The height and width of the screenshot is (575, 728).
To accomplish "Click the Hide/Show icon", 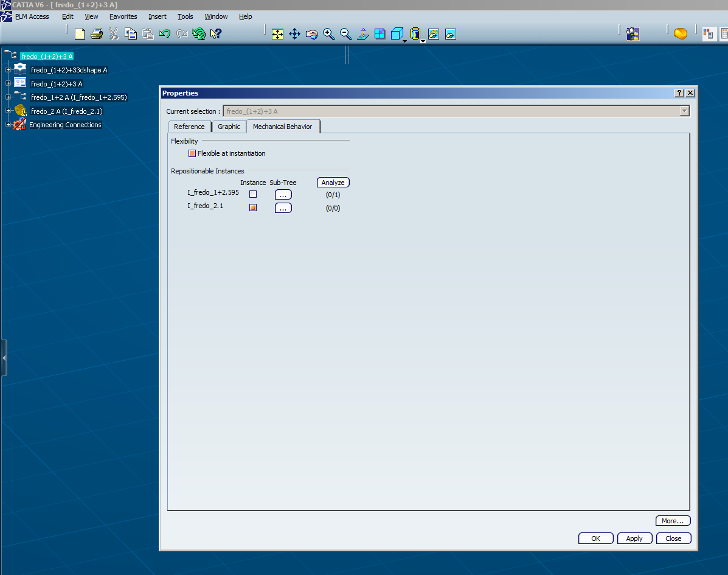I will [x=434, y=34].
